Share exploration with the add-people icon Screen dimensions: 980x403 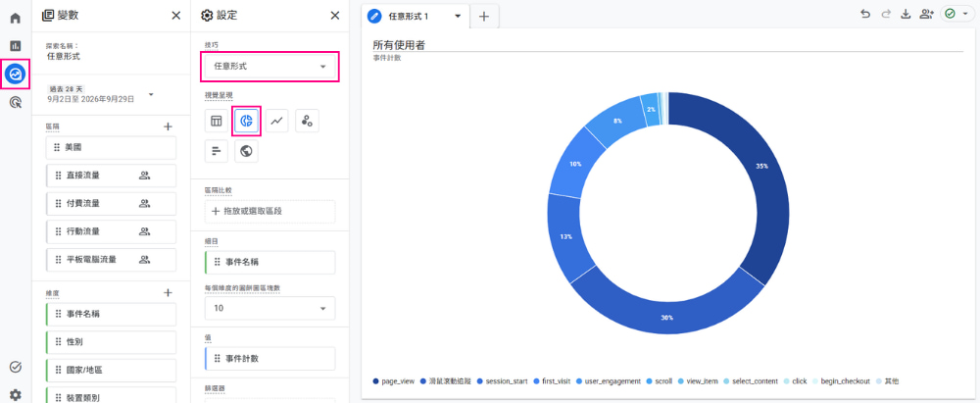pos(926,15)
